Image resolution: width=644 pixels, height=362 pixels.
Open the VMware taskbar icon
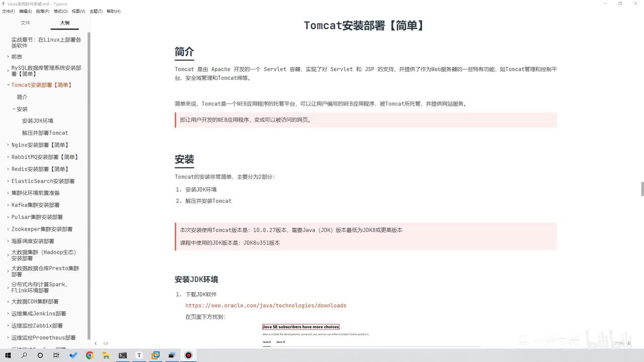(155, 355)
